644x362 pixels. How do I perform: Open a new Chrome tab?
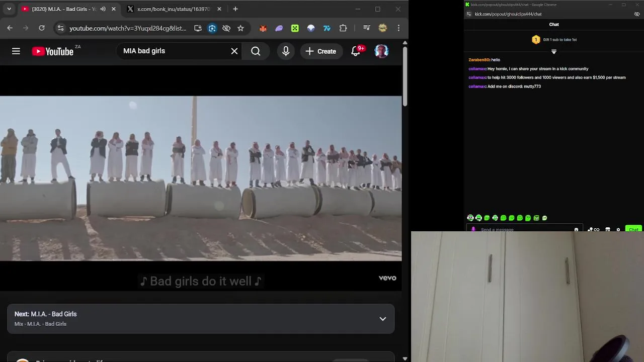[x=235, y=9]
